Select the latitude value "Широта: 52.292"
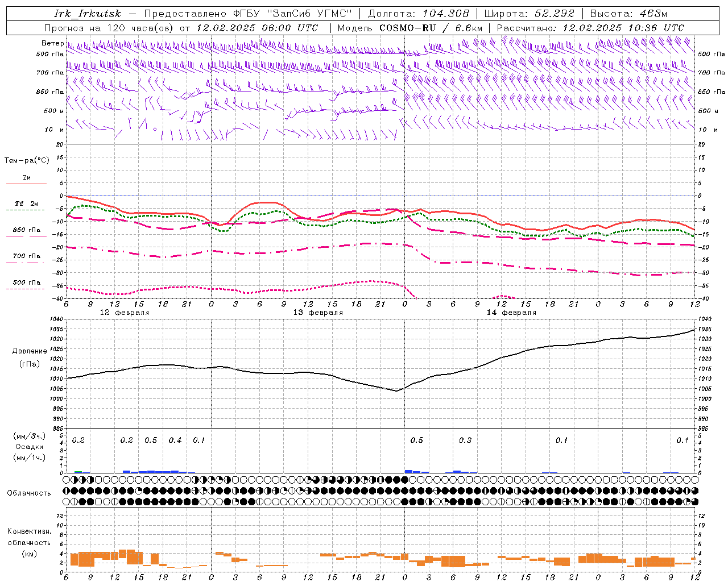The width and height of the screenshot is (728, 582). coord(530,14)
